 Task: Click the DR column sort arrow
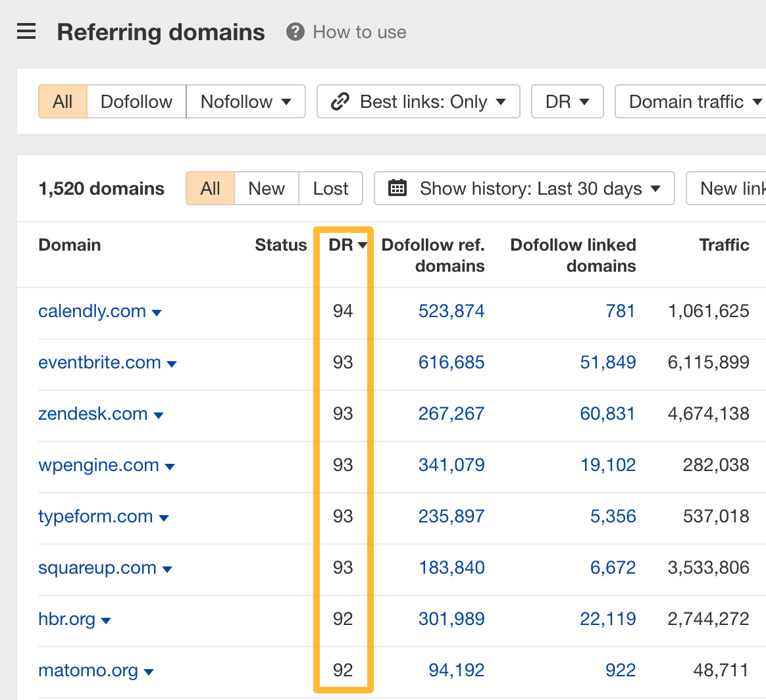(363, 244)
